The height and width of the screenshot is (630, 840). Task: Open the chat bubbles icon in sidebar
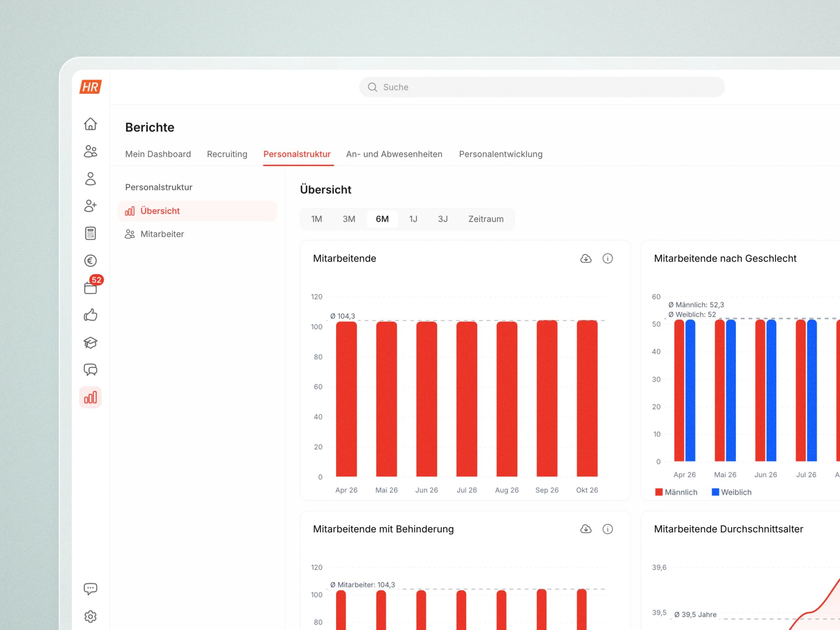tap(90, 370)
